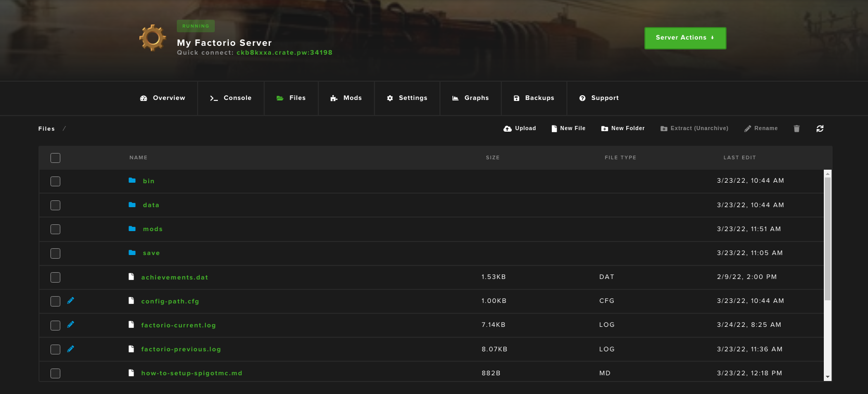The image size is (868, 394).
Task: Click the quick connect address link
Action: pyautogui.click(x=284, y=53)
